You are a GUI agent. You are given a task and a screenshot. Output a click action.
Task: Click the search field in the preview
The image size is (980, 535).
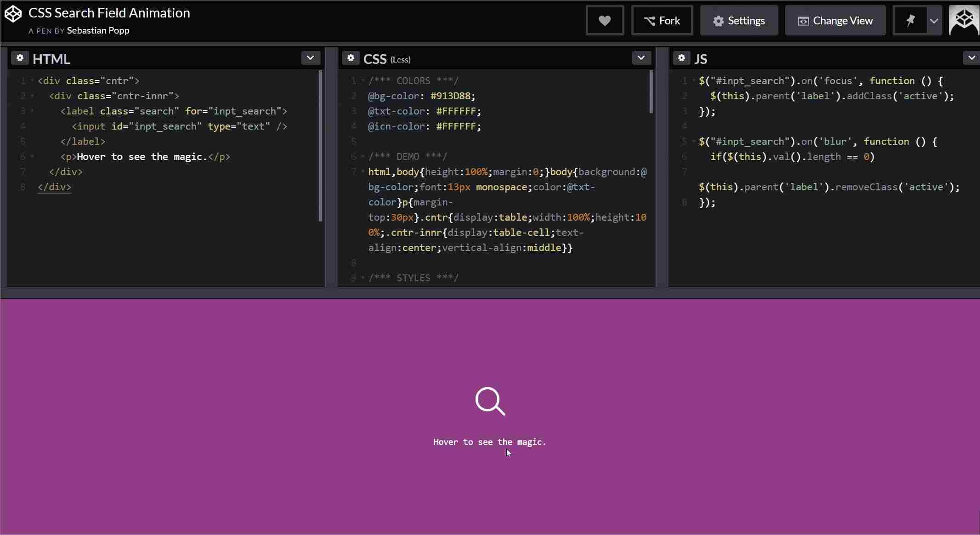tap(489, 401)
